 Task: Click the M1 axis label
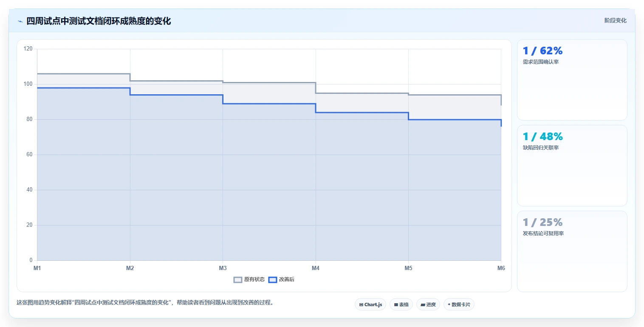[37, 268]
